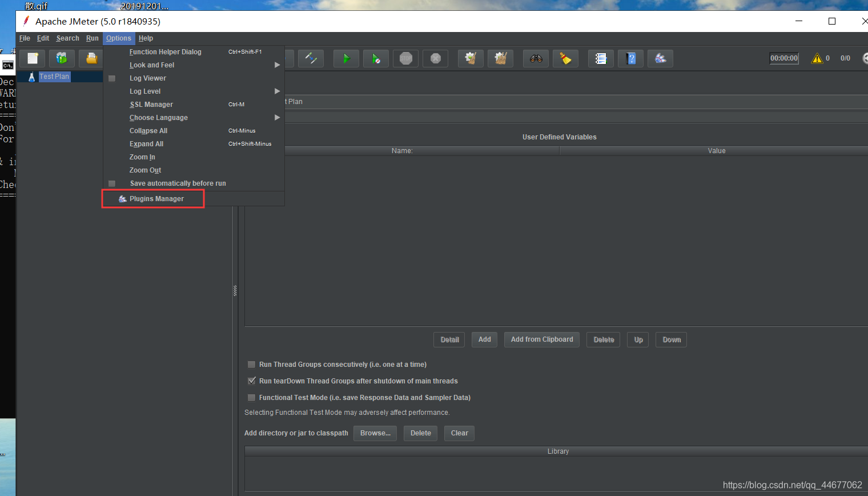Click the Help question mark icon
The image size is (868, 496).
point(630,58)
